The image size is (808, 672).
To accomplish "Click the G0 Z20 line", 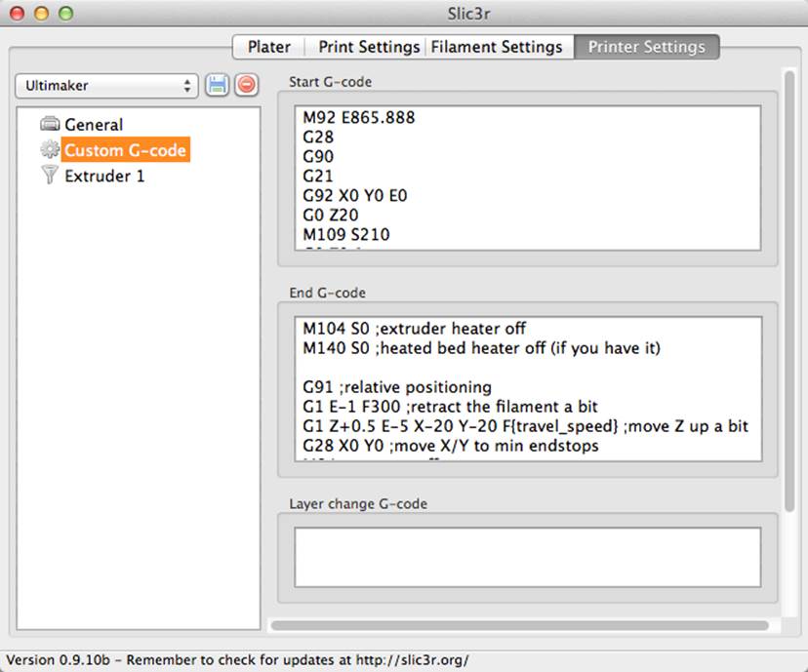I will (x=330, y=215).
